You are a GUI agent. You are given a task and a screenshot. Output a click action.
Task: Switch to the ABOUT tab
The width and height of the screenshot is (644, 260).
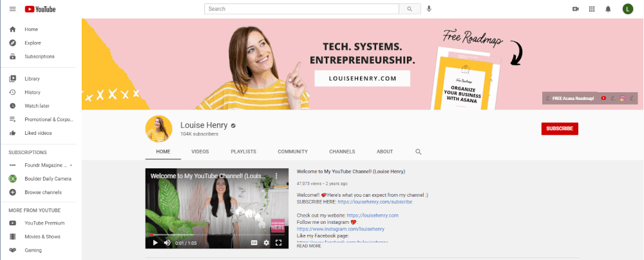(x=385, y=152)
